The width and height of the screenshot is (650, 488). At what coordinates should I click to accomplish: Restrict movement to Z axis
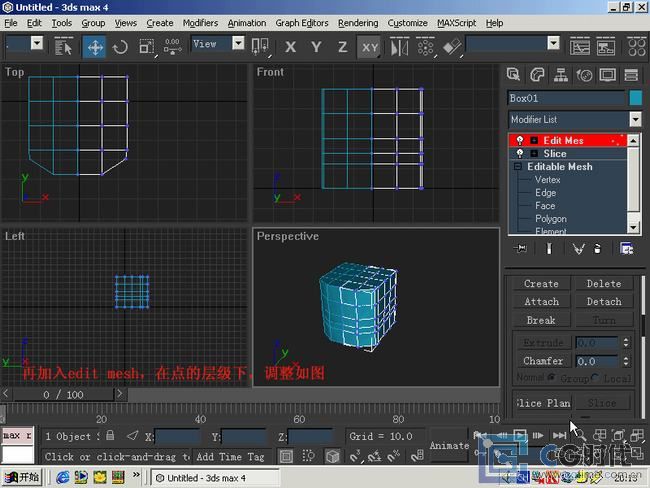point(342,47)
